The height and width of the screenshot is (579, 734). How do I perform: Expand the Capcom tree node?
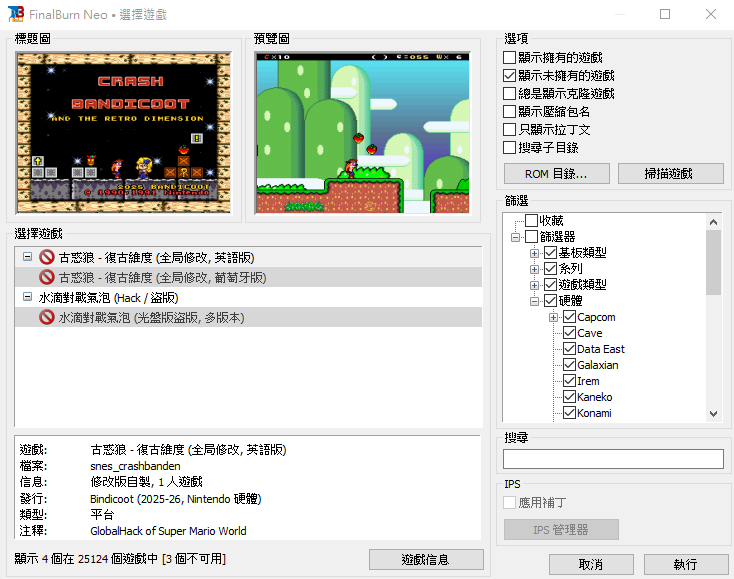point(553,317)
